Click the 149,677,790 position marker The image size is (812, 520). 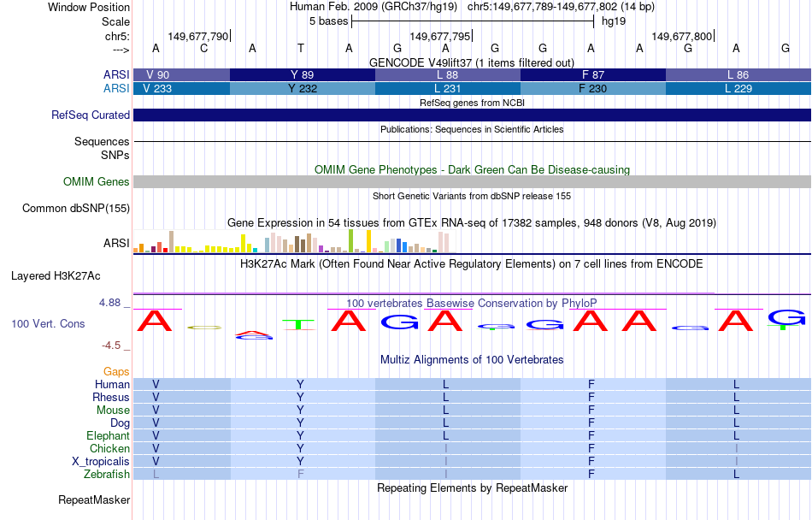coord(197,36)
